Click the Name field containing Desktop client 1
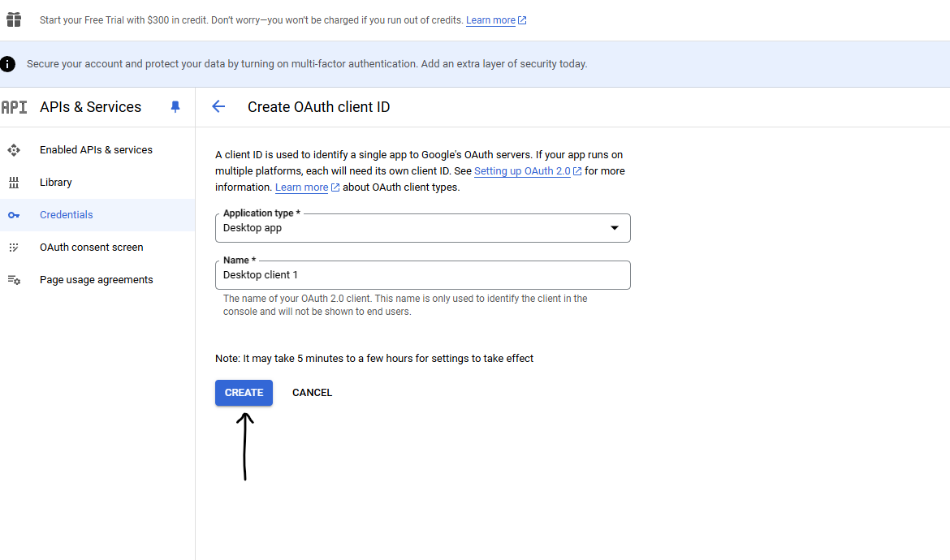Viewport: 950px width, 560px height. (x=422, y=275)
